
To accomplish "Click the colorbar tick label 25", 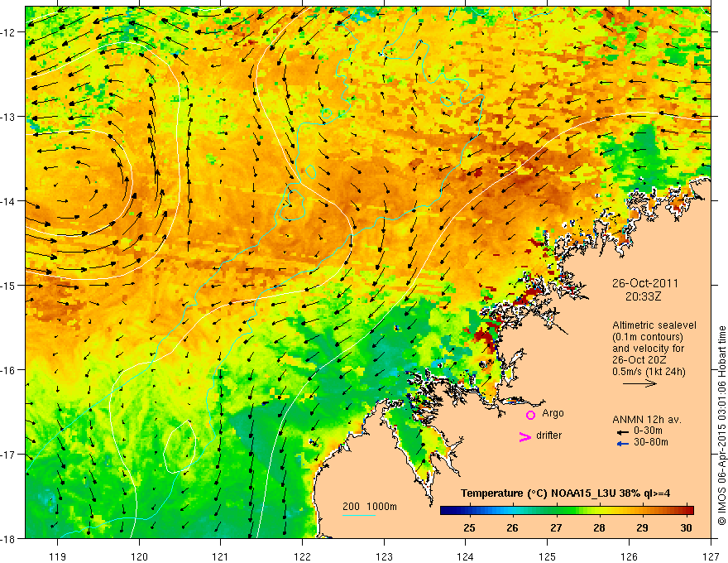I will tap(469, 527).
